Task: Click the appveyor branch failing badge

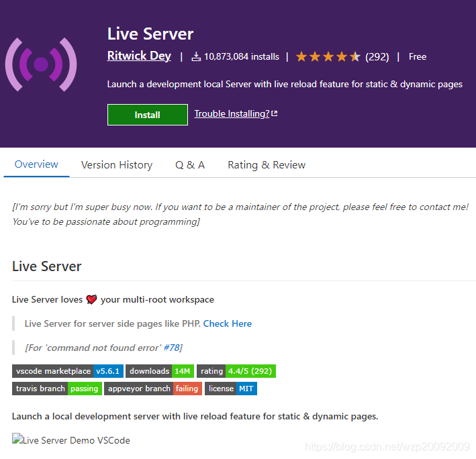Action: click(153, 389)
